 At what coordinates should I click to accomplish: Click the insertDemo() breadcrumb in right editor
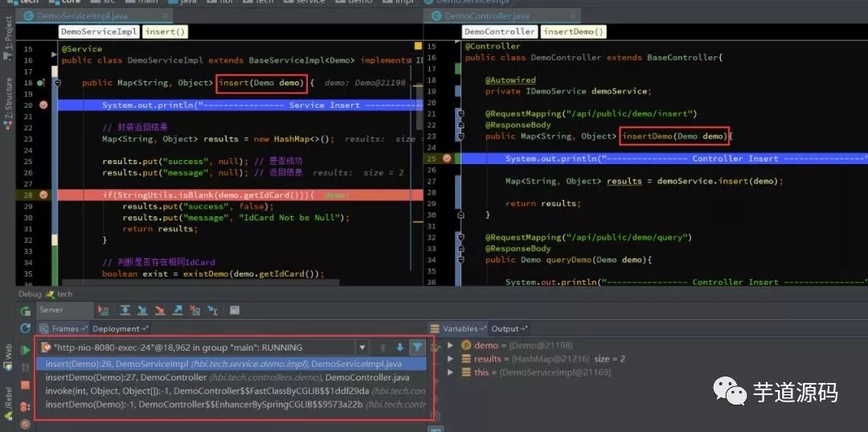pyautogui.click(x=572, y=31)
